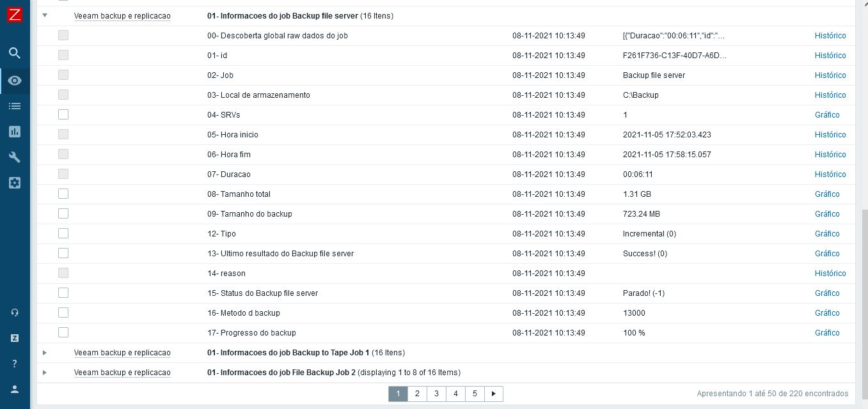Select value '100 %' progress
The image size is (868, 409).
[x=634, y=333]
